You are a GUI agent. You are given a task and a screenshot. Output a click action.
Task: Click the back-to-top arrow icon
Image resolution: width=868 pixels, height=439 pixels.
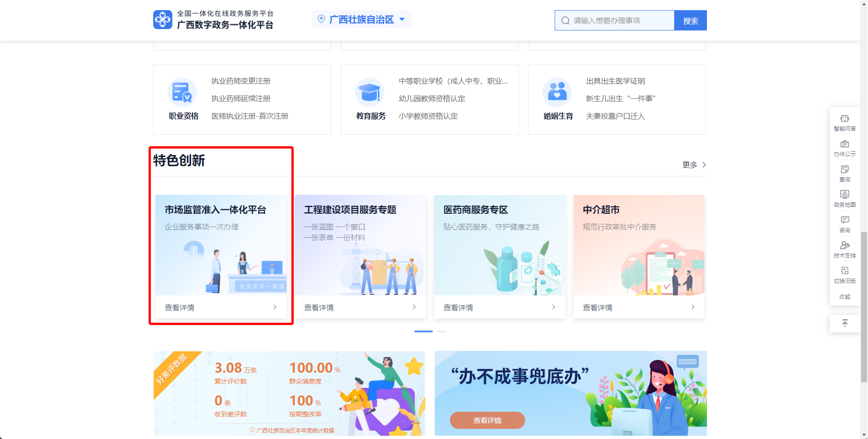(844, 323)
